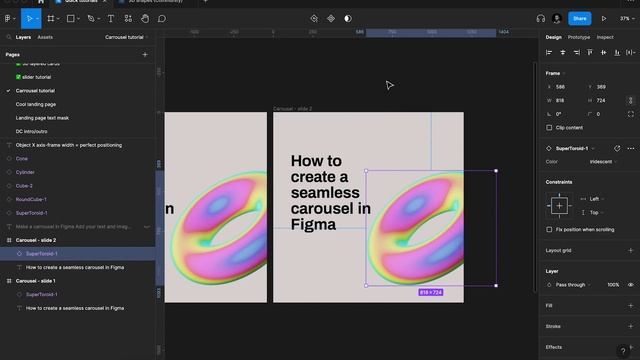
Task: Click the Align vertical centers icon
Action: tap(603, 52)
